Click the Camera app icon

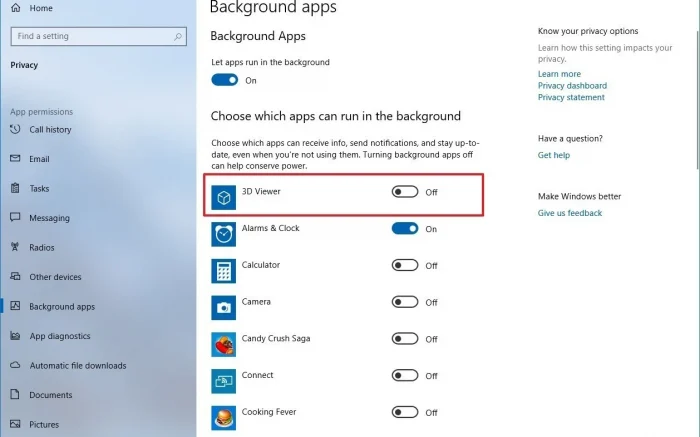coord(224,308)
